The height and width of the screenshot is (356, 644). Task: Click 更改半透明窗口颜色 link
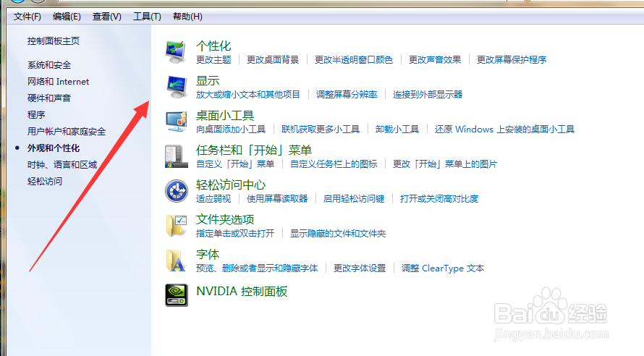(x=354, y=59)
